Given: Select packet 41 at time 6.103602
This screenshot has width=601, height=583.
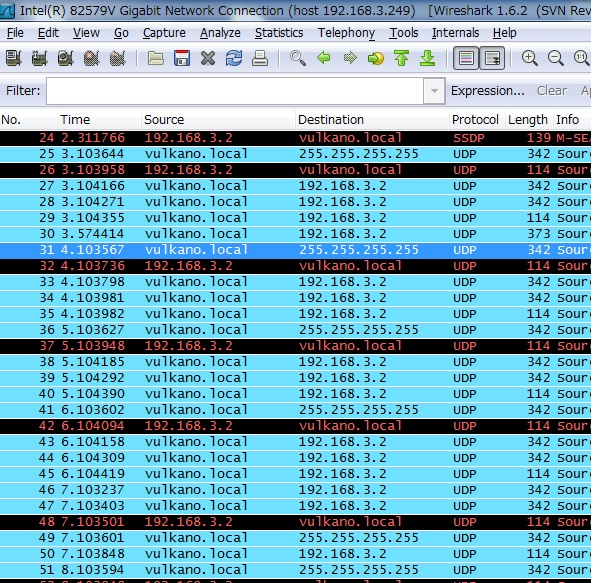Looking at the screenshot, I should [295, 410].
